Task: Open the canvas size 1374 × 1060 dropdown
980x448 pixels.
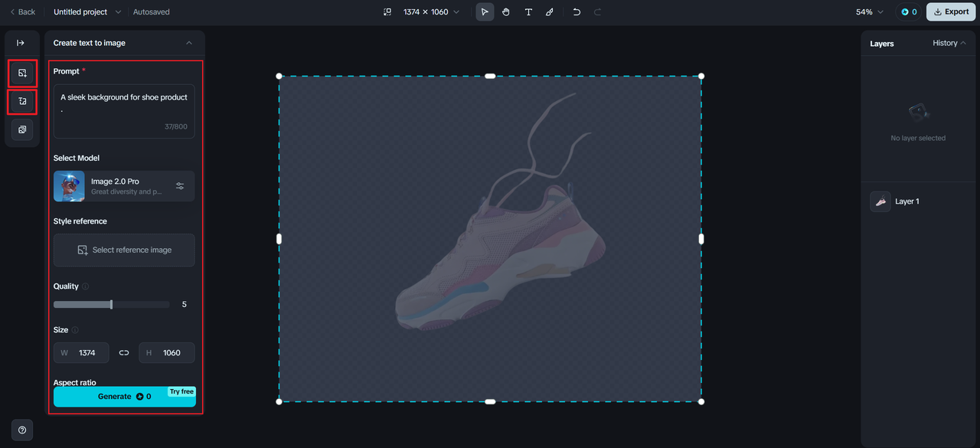Action: pos(431,12)
